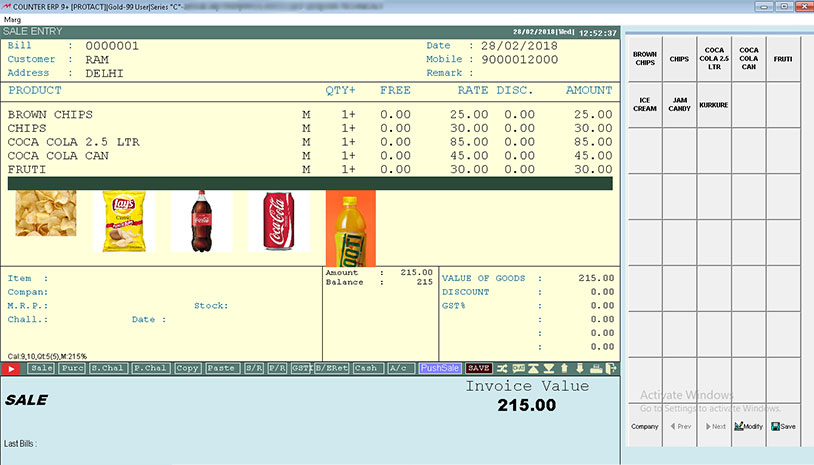Click the exit door icon in toolbar

coord(611,368)
